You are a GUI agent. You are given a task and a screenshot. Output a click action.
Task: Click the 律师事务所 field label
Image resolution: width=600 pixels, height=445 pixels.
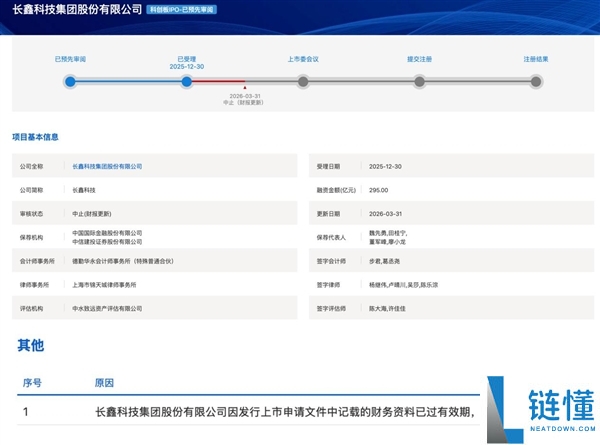tap(34, 285)
